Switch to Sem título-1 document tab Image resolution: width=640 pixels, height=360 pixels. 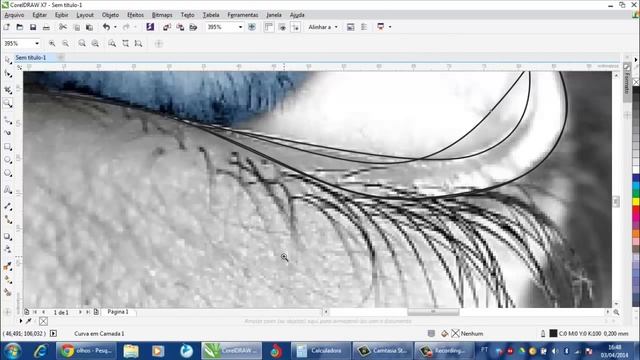coord(31,58)
